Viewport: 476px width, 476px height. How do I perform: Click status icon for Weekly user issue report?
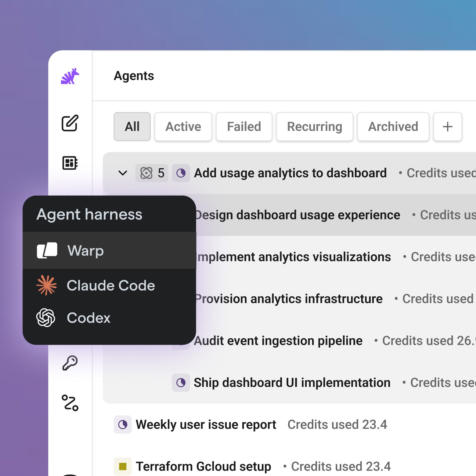pyautogui.click(x=123, y=424)
